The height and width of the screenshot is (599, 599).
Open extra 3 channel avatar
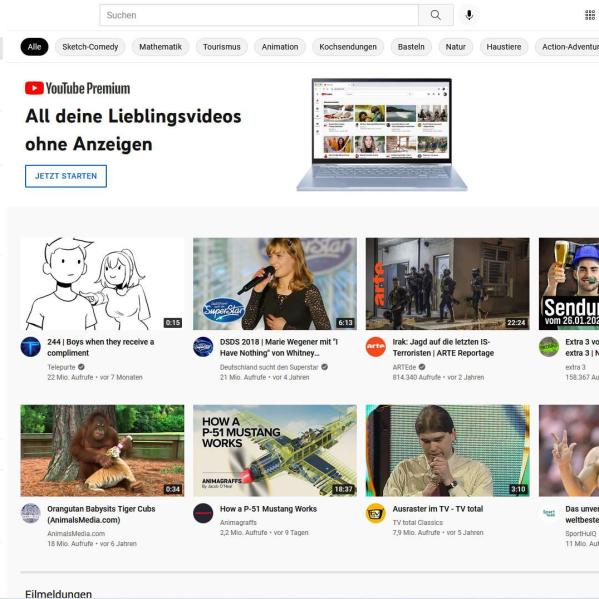point(549,347)
